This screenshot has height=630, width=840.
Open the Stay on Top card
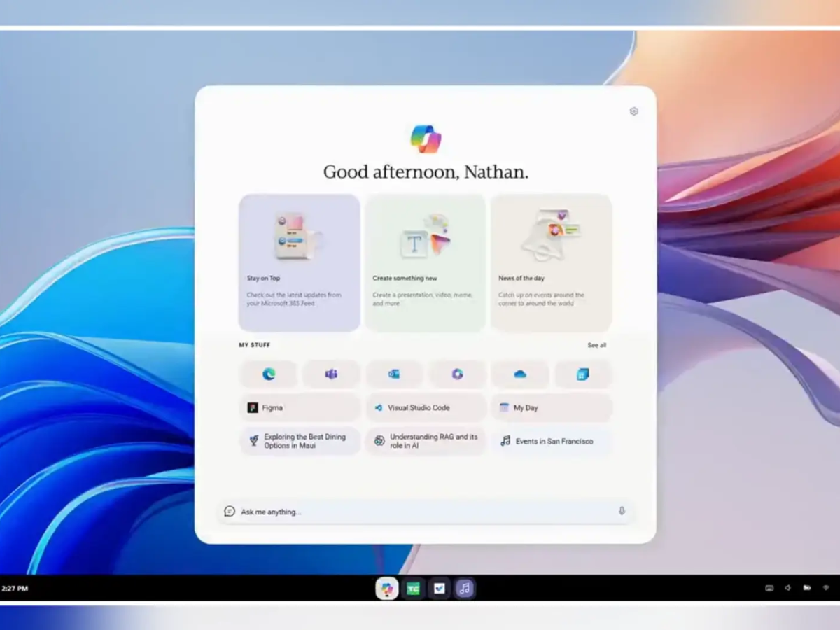[x=300, y=262]
